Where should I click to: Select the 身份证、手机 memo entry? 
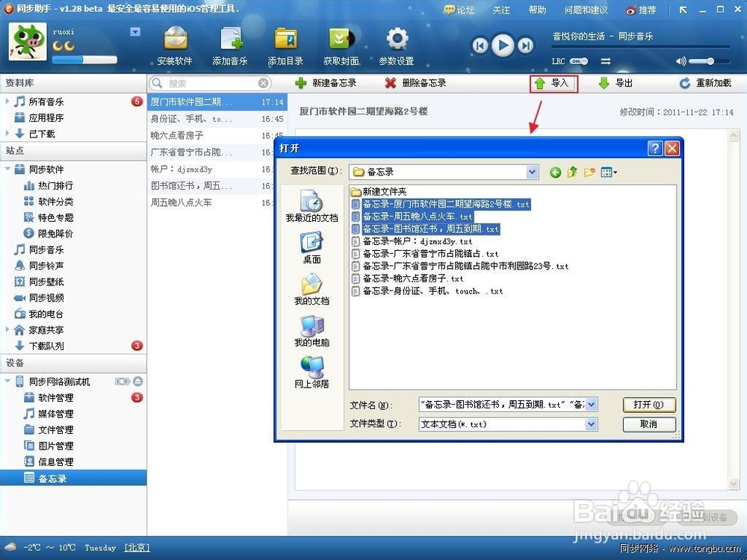click(217, 119)
